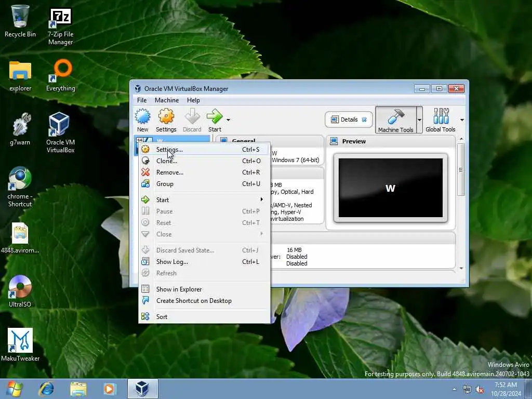The height and width of the screenshot is (399, 532).
Task: Click the network tray icon
Action: (467, 390)
